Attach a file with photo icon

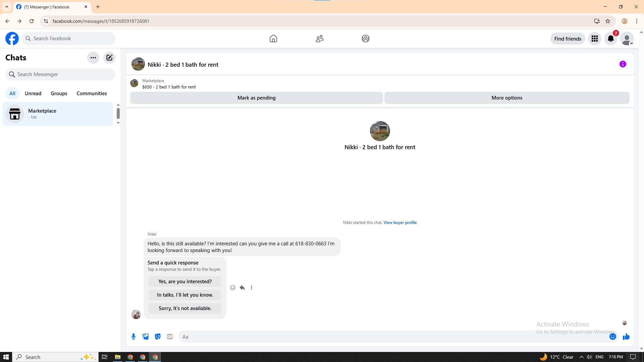(x=146, y=337)
